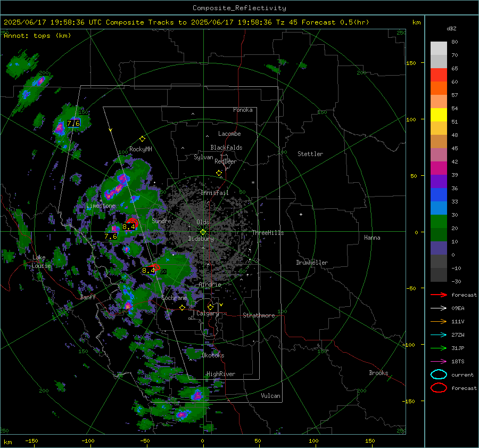Pick the 45 dBZ pink swatch
Screen dimensions: 479x448
[439, 154]
